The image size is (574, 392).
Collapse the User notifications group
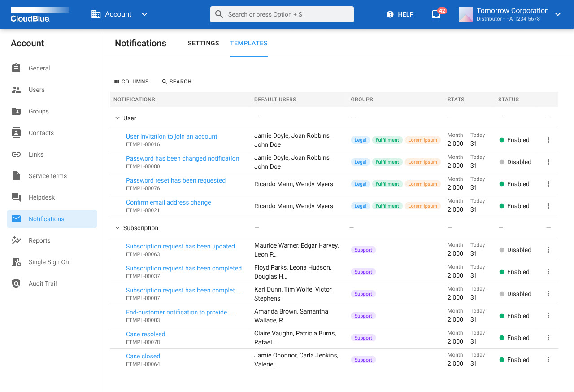pyautogui.click(x=117, y=118)
